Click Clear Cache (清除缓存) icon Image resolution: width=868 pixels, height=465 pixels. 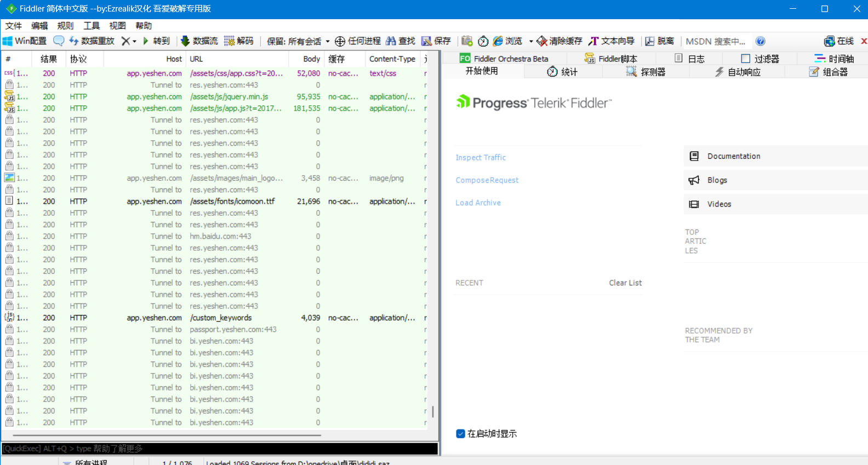[542, 41]
